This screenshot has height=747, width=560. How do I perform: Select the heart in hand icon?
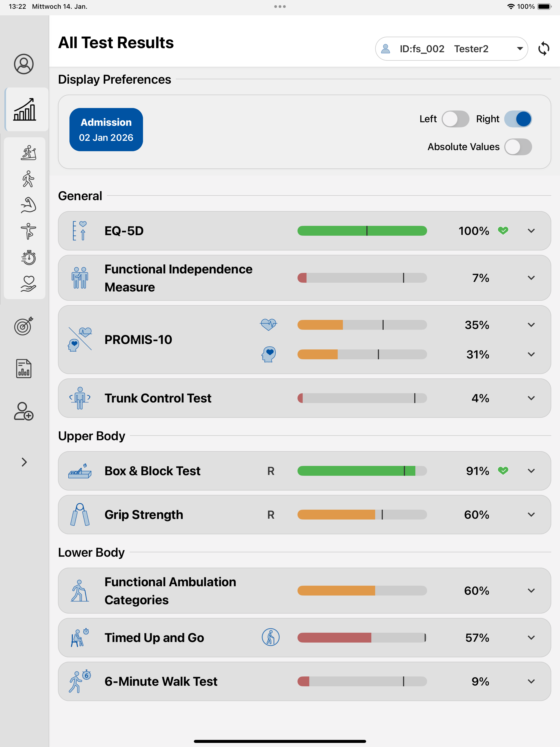pos(28,284)
